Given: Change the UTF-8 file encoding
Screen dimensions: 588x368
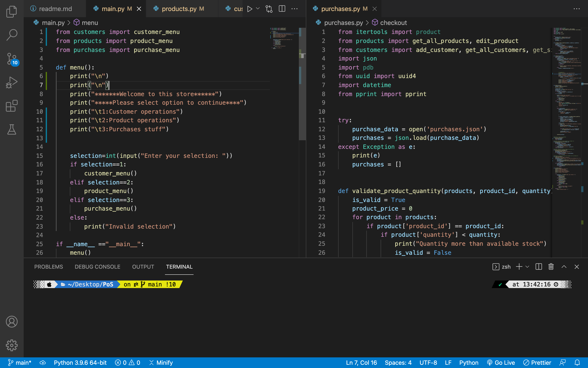Looking at the screenshot, I should (428, 363).
